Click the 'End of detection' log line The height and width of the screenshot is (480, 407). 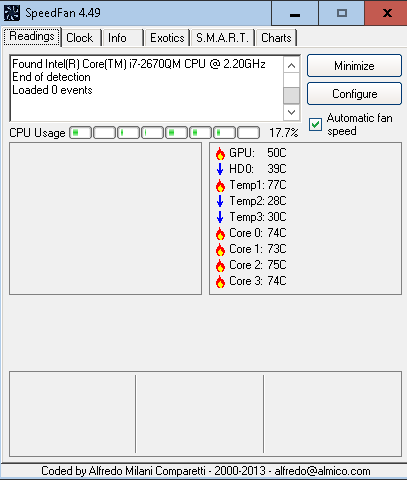point(51,77)
